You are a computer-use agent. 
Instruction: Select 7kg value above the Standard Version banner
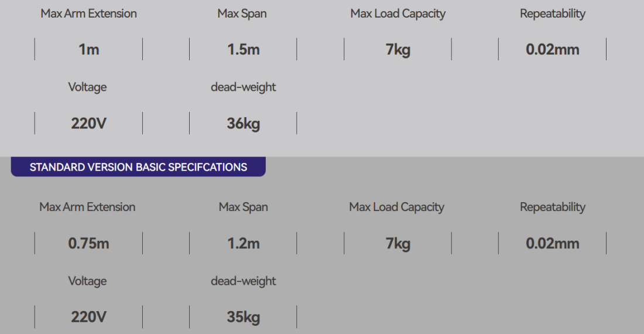(x=398, y=50)
